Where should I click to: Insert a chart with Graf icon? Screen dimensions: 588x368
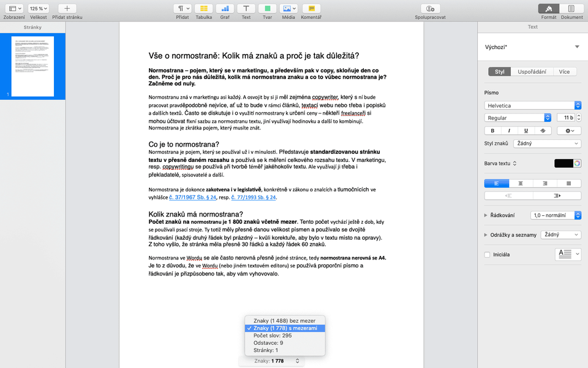225,9
